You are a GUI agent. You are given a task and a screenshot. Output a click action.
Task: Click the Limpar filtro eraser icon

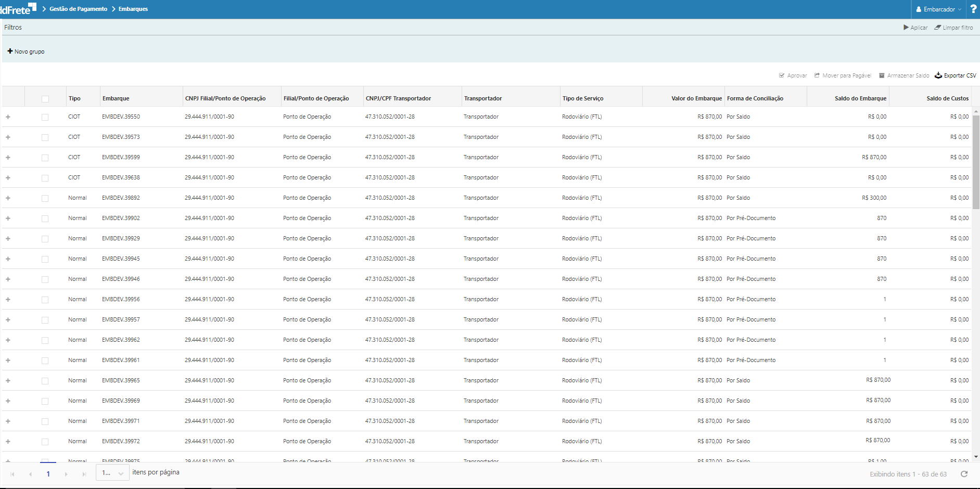(937, 28)
